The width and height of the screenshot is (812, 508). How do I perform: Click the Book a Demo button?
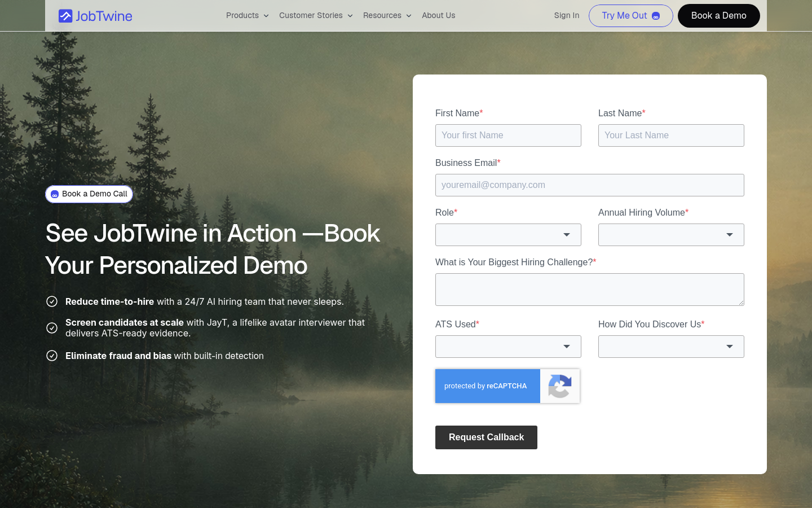click(x=718, y=16)
